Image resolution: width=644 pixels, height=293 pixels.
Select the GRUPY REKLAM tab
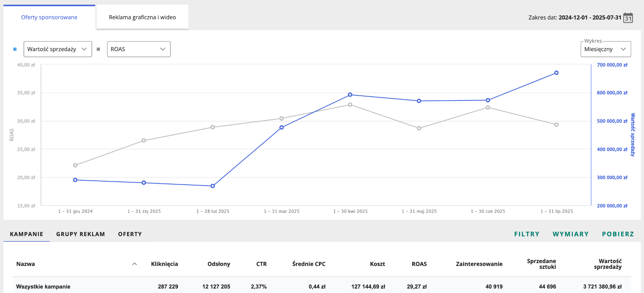point(80,234)
